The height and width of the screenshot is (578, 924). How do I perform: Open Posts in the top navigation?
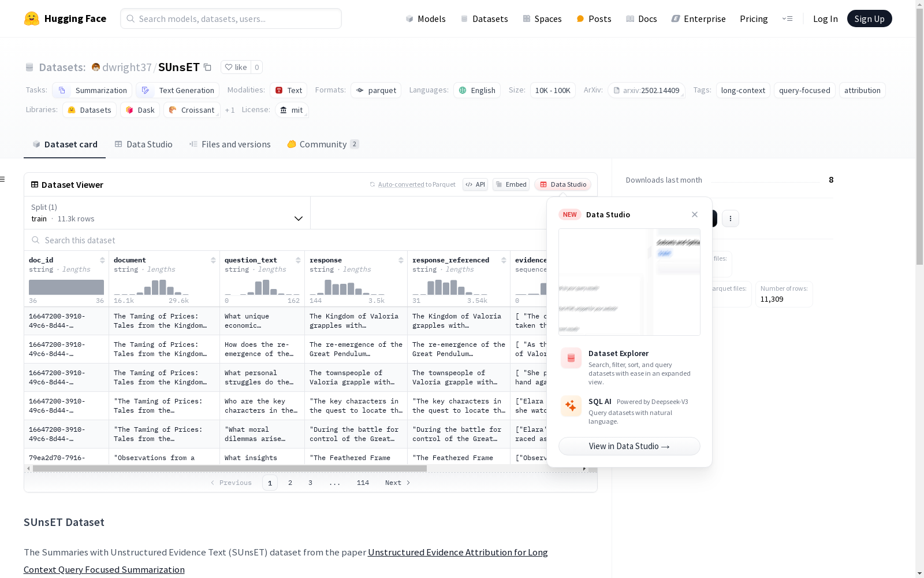(x=594, y=18)
